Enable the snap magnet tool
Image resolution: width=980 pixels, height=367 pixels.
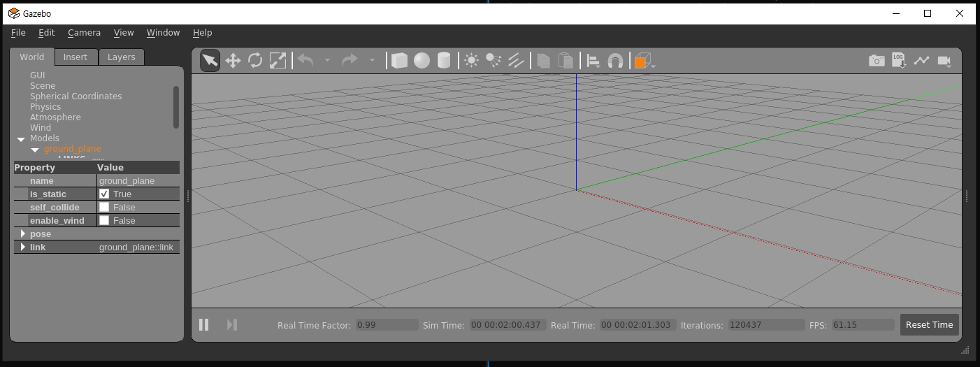click(616, 61)
